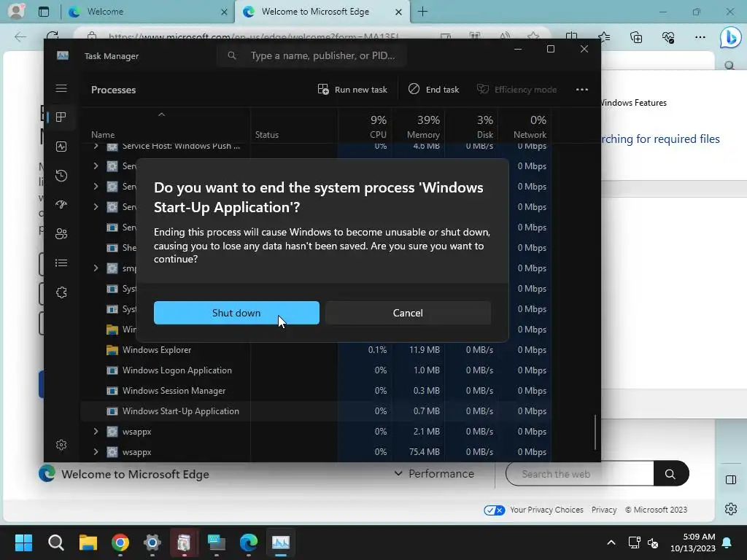Focus Task Manager search field
Screen dimensions: 747x560
312,55
